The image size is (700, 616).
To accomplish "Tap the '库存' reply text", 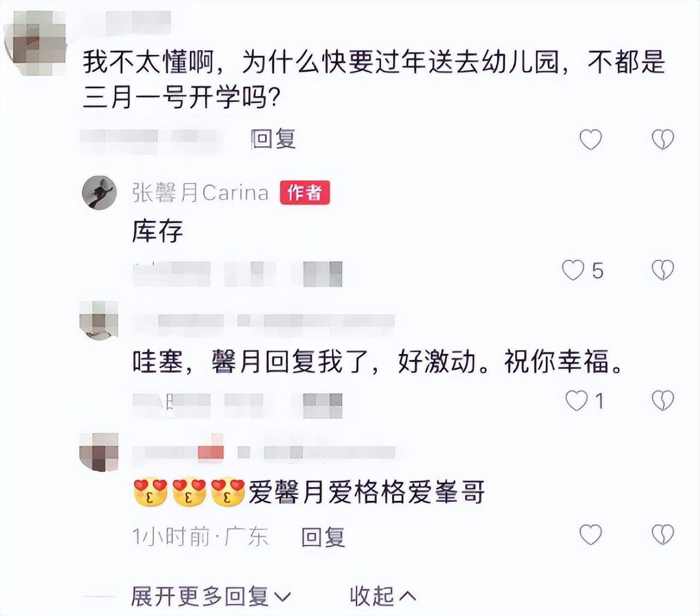I will point(157,232).
